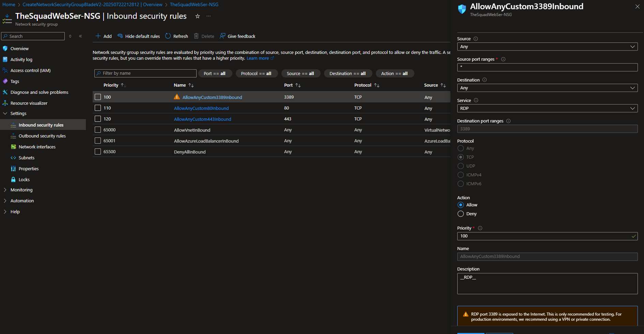Click the Tags icon in sidebar
Screen dimensions: 644x334
coord(5,81)
